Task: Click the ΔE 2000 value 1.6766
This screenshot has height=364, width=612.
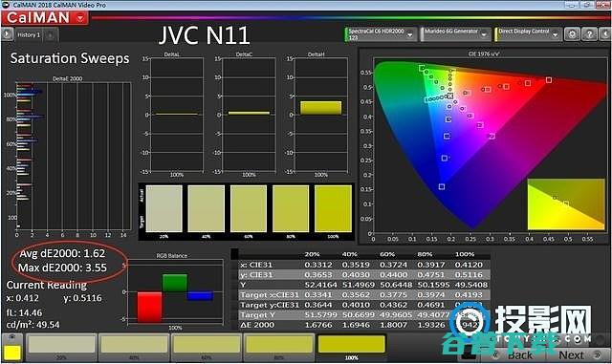Action: click(318, 325)
